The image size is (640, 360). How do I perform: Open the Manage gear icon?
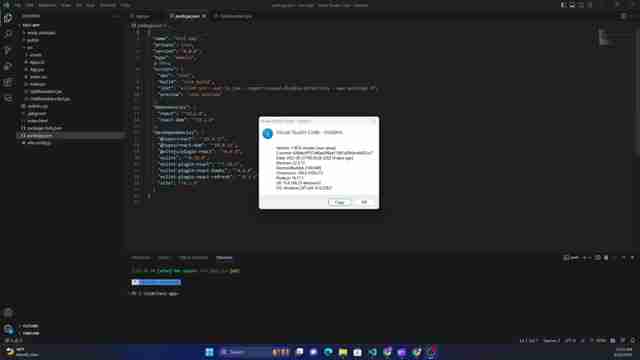tap(8, 329)
